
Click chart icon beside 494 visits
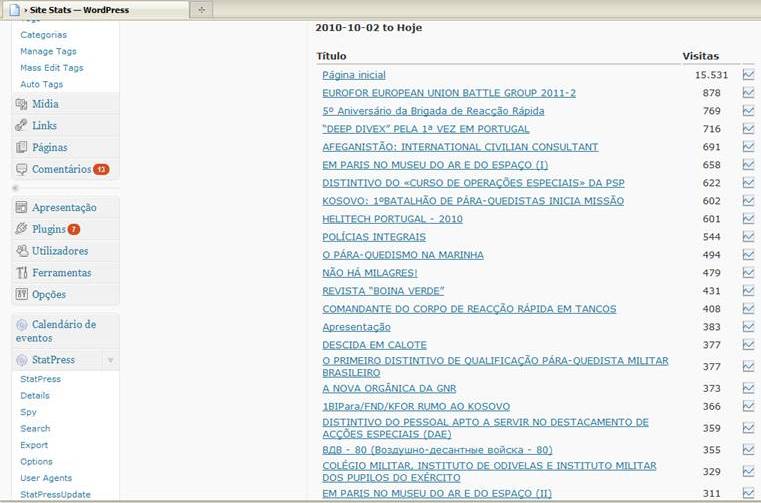click(748, 254)
